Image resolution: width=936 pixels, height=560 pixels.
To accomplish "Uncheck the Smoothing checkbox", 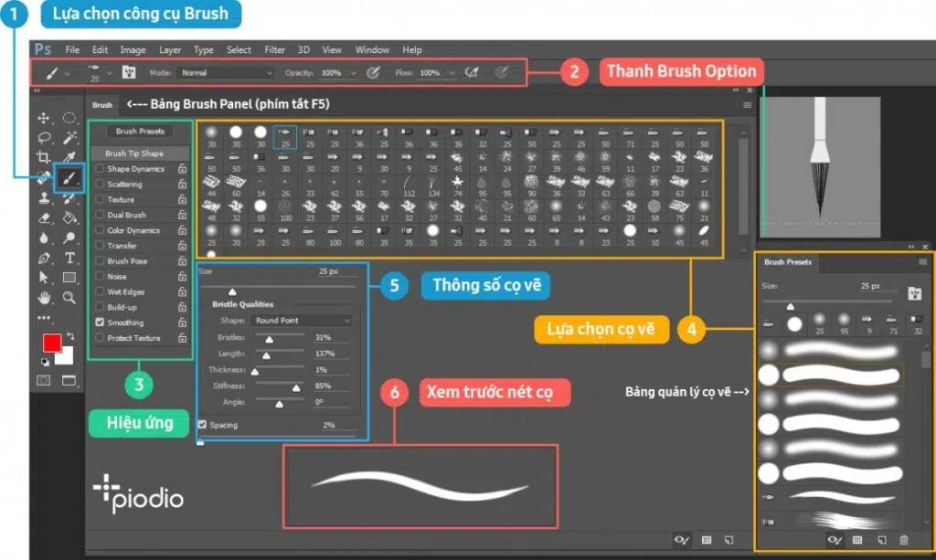I will [100, 322].
